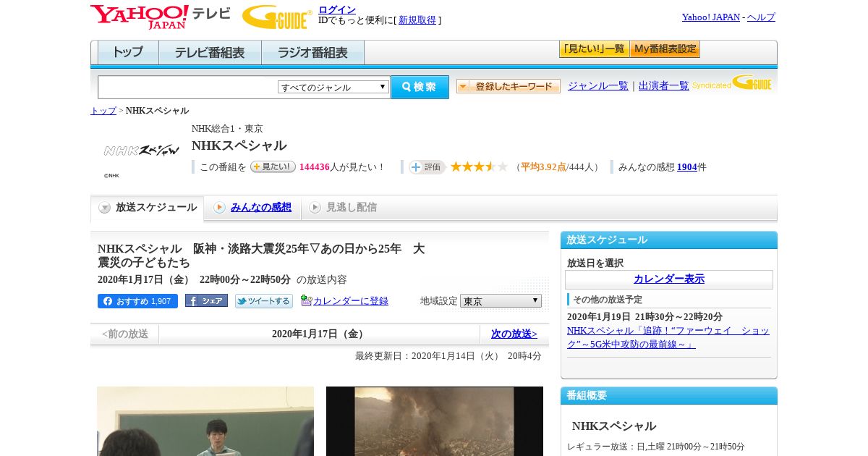Click the star rating display
868x456 pixels.
tap(479, 167)
